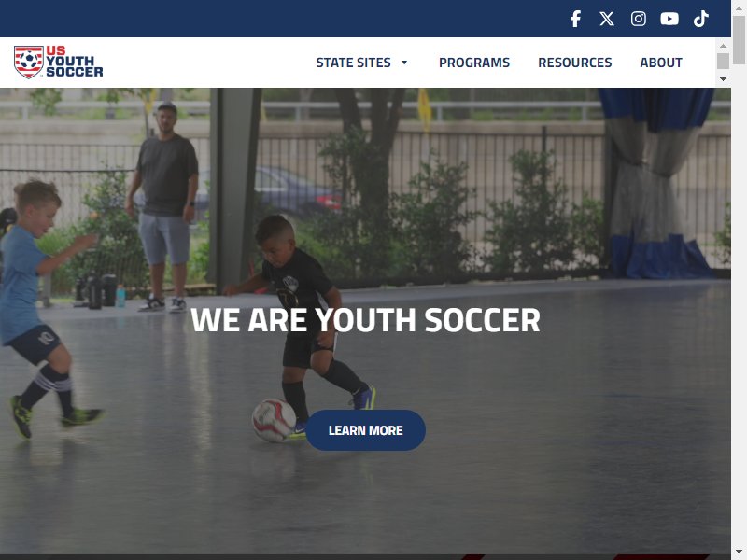
Task: Go to the Resources page
Action: click(x=574, y=63)
